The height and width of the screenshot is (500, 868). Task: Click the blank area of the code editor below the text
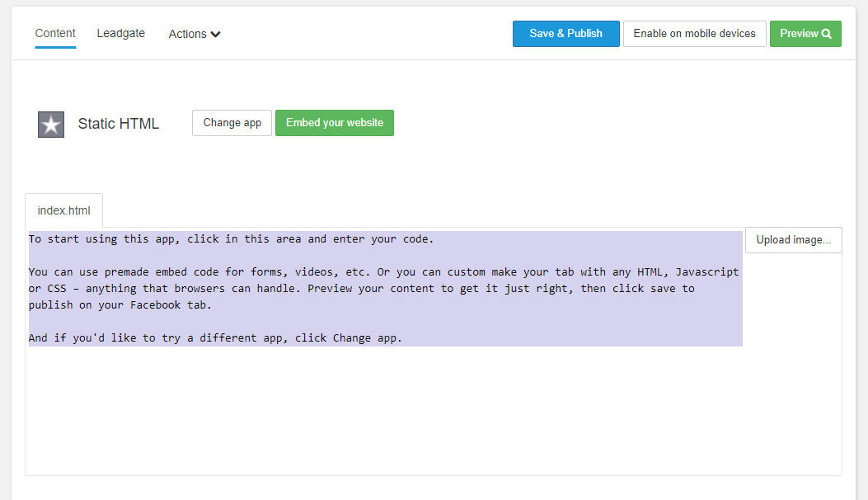385,410
